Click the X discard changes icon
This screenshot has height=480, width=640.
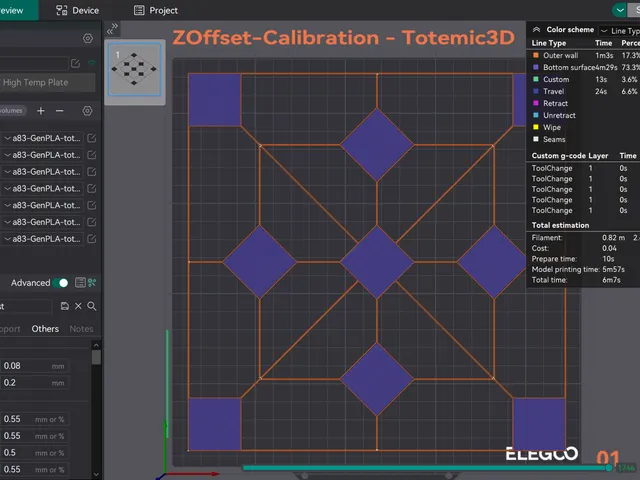78,306
